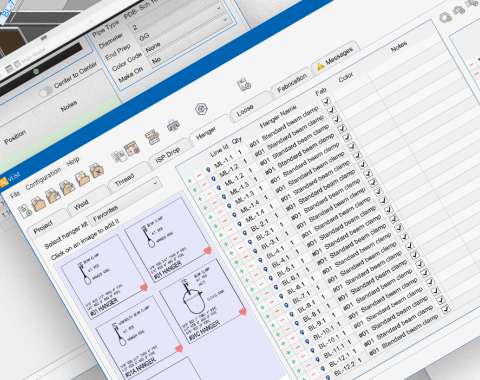480x380 pixels.
Task: Click the gear with green dot icon at top right
Action: (445, 17)
